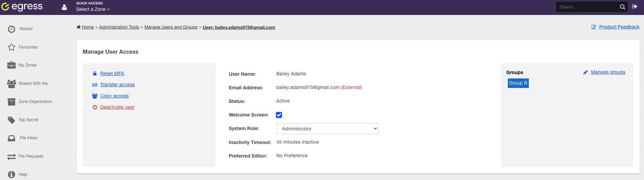Screen dimensions: 644x180
Task: Click the Copy access link
Action: click(x=115, y=96)
